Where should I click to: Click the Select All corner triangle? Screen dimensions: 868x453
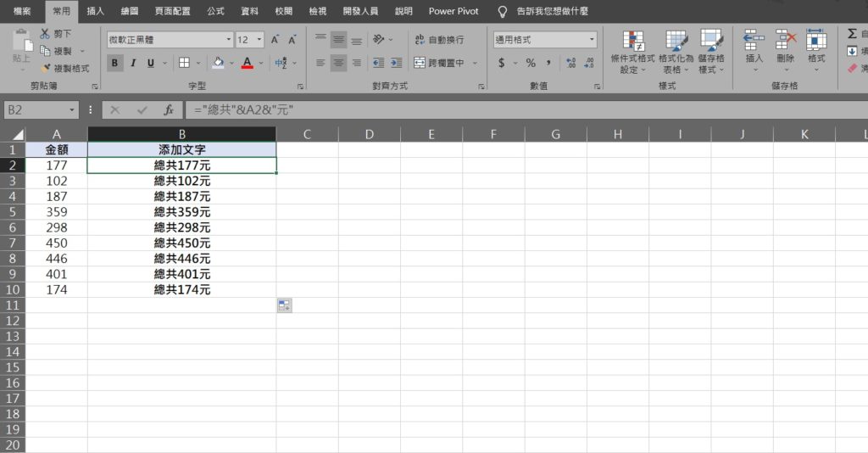click(x=18, y=134)
